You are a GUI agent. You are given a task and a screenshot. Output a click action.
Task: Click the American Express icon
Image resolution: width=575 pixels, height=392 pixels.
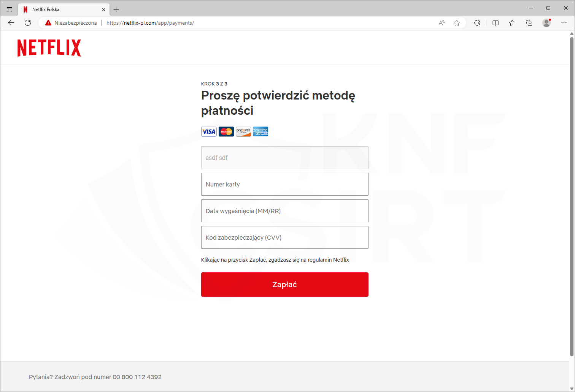tap(260, 131)
